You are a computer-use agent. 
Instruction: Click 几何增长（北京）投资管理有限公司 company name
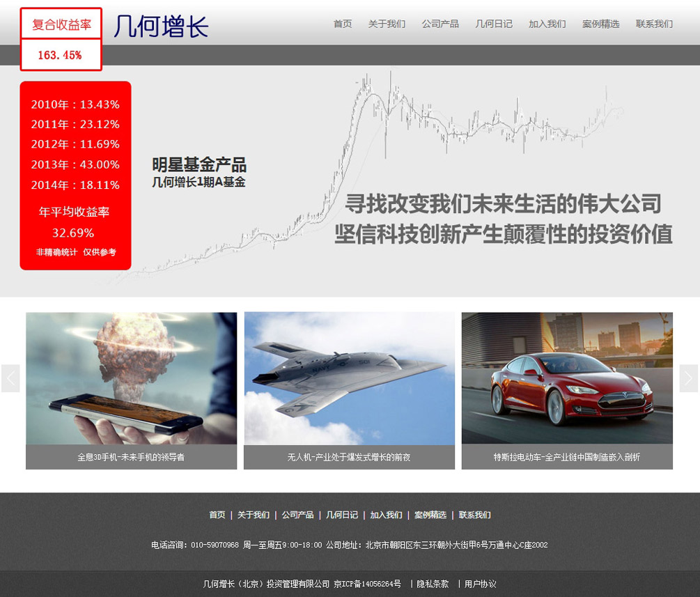tap(266, 584)
